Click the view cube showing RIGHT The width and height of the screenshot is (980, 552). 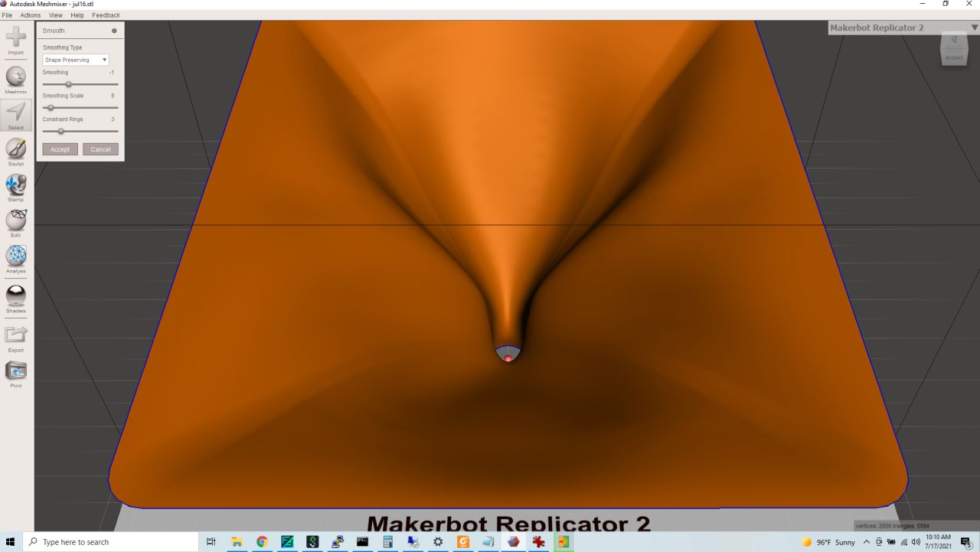954,50
